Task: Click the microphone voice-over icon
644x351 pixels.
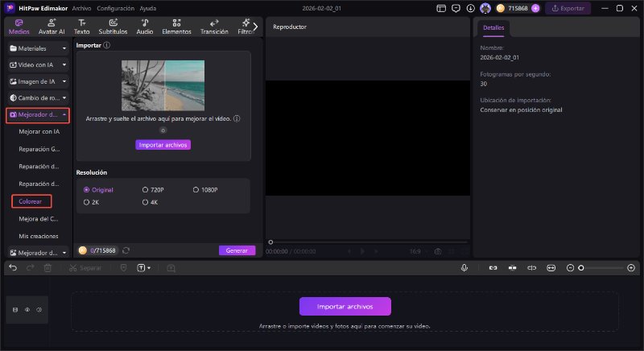Action: 464,268
